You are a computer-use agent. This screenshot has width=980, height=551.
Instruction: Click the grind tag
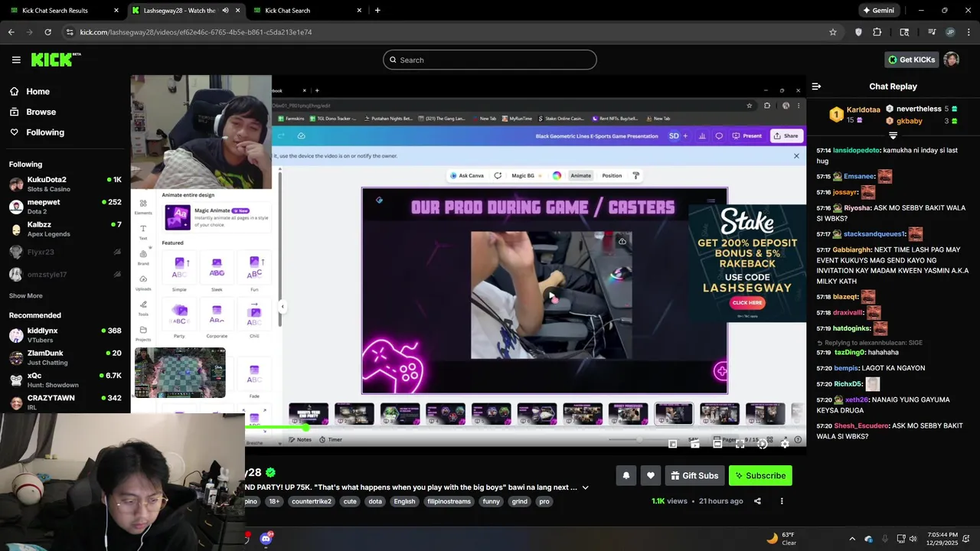tap(520, 501)
